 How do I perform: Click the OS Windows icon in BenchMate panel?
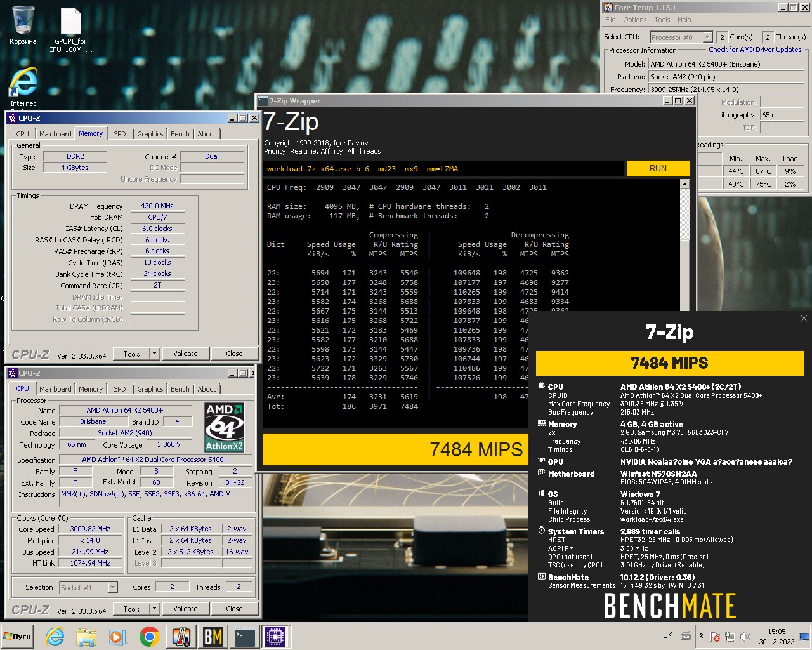(x=541, y=493)
